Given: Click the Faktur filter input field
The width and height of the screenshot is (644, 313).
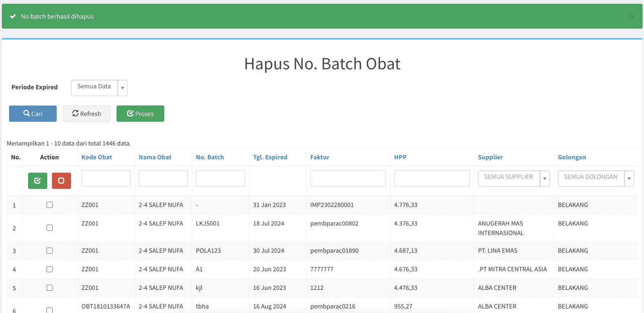Looking at the screenshot, I should (348, 178).
